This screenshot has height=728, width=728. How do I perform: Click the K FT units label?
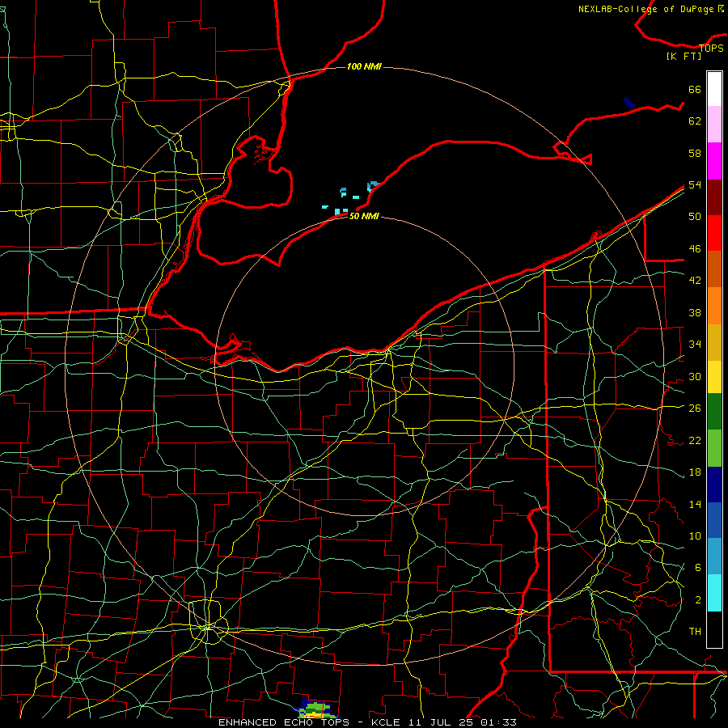coord(684,57)
